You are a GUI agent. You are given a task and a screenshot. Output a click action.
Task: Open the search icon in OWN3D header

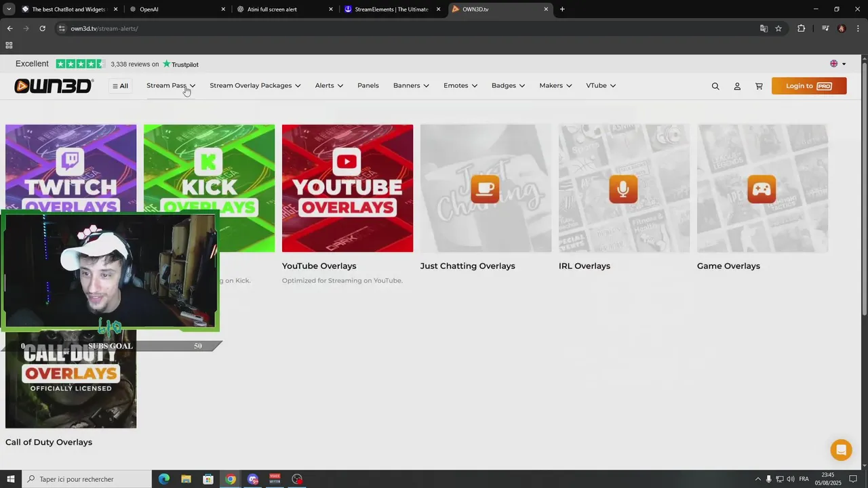[x=715, y=86]
